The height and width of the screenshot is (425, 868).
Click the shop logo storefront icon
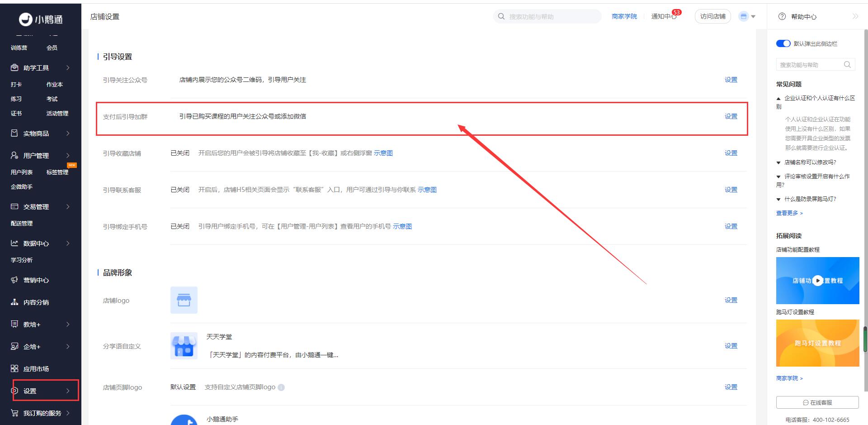click(x=184, y=300)
